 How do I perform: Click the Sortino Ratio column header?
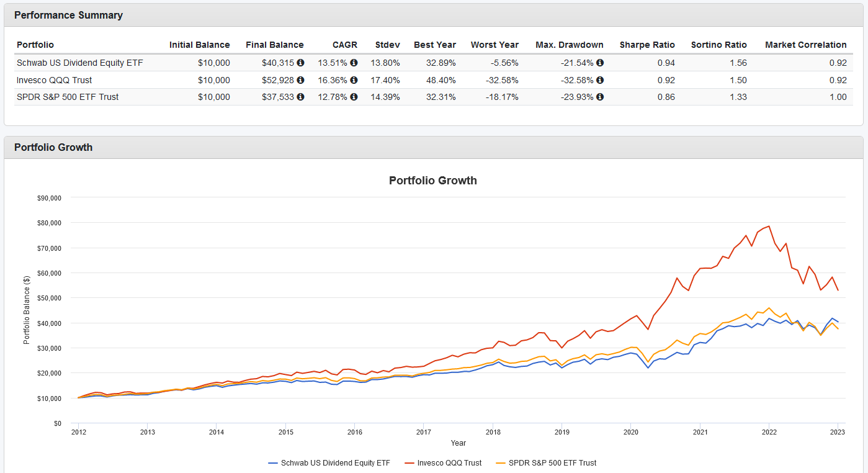point(719,45)
